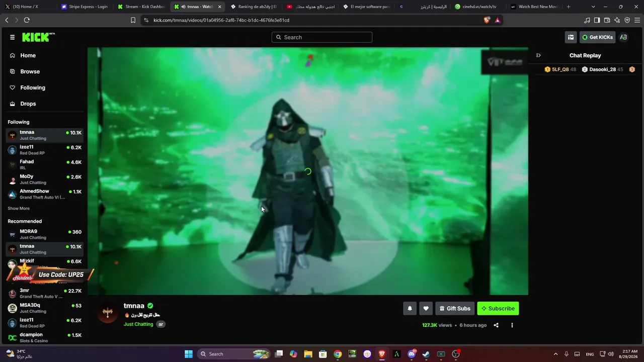Screen dimensions: 644x362
Task: Open Fahad IRL channel in Following
Action: pos(45,164)
